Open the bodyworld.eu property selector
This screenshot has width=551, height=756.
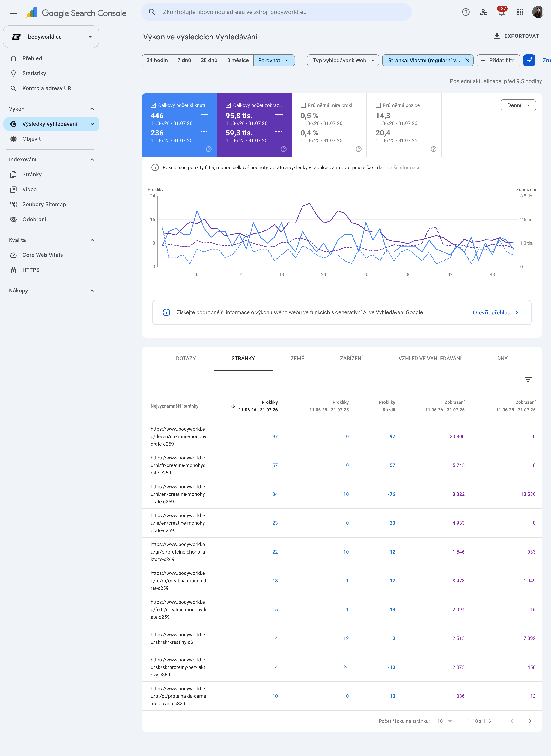[x=51, y=37]
